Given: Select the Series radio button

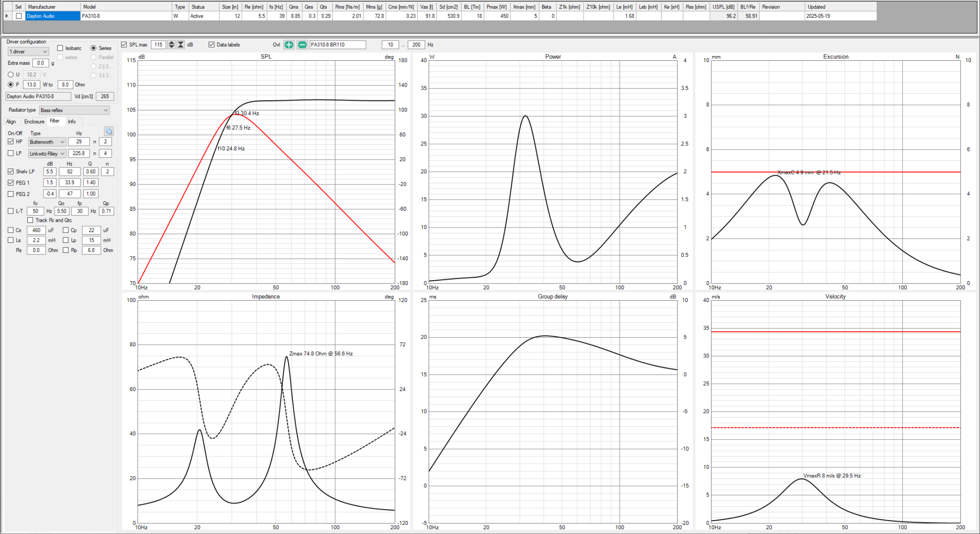Looking at the screenshot, I should [x=94, y=48].
